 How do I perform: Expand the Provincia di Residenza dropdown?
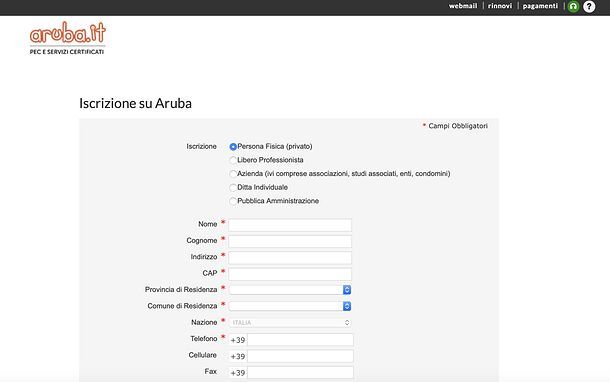tap(290, 290)
